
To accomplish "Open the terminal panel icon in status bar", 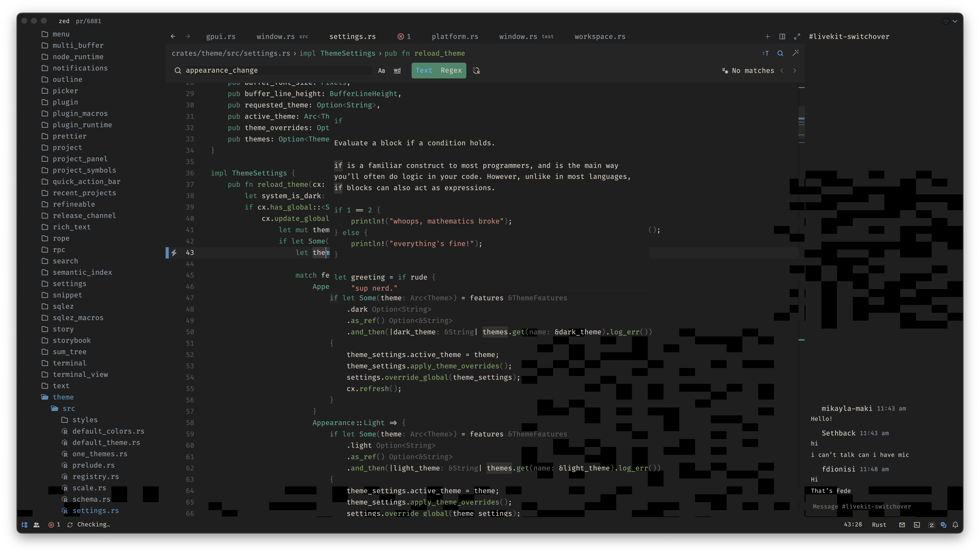I will click(917, 525).
